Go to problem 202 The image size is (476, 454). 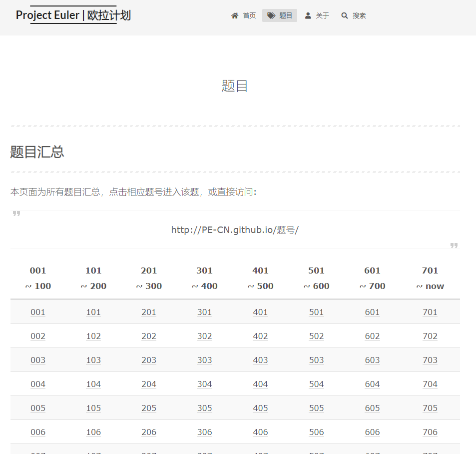[x=149, y=336]
